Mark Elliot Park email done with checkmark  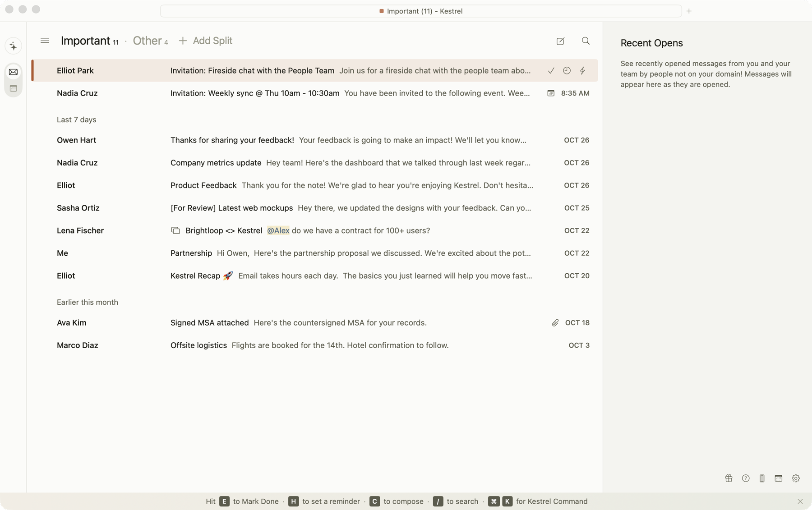point(551,70)
